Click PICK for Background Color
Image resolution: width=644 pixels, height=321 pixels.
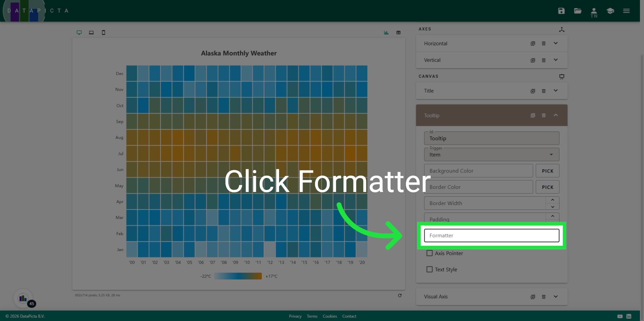click(x=547, y=171)
